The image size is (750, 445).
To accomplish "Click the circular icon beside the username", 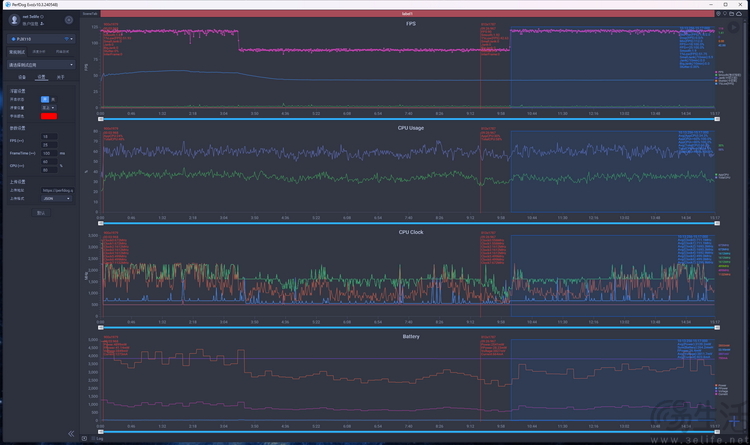I will (41, 18).
